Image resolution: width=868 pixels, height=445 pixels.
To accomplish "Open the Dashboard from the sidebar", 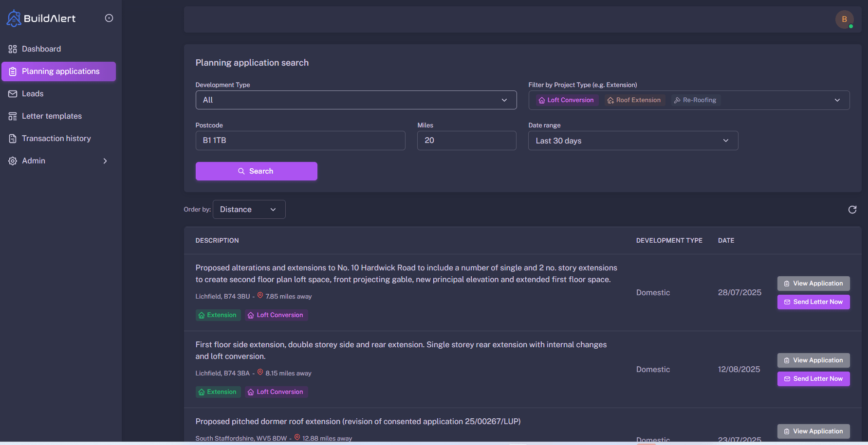I will click(41, 49).
